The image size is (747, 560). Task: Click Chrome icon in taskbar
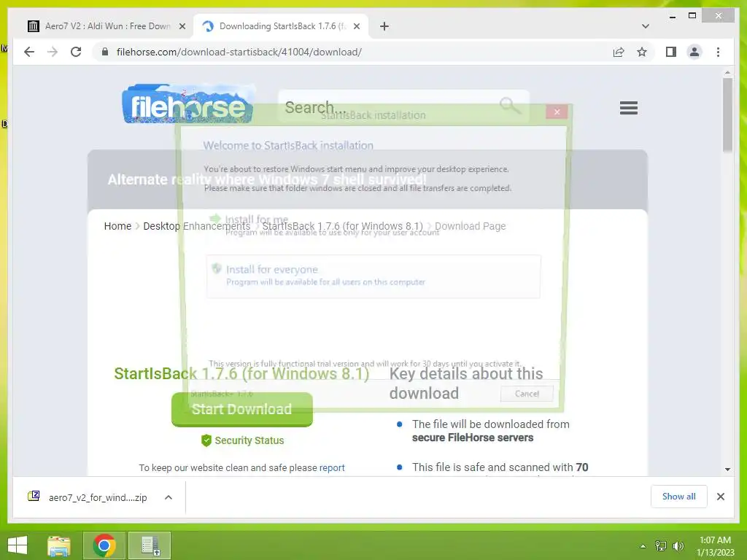[104, 545]
